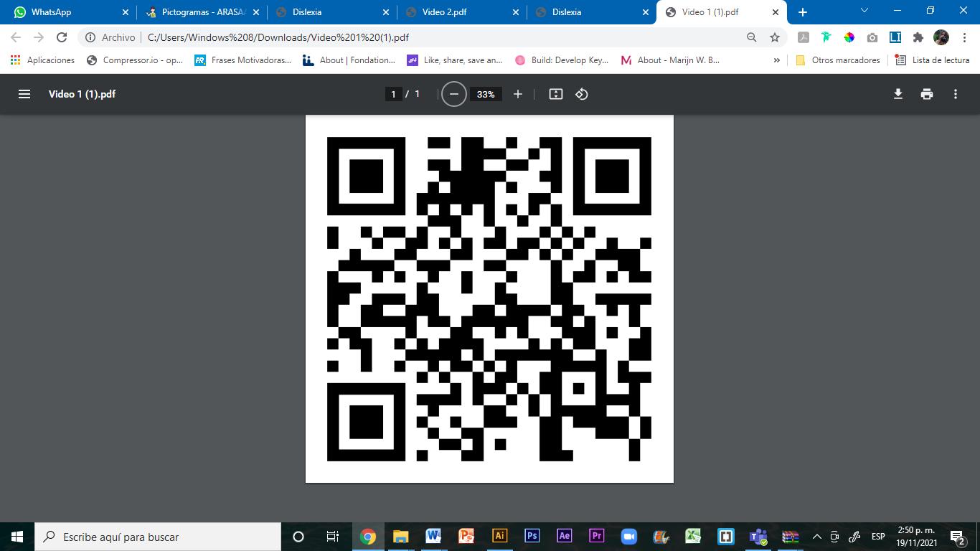Show hidden system tray icons
The image size is (980, 551).
point(816,537)
